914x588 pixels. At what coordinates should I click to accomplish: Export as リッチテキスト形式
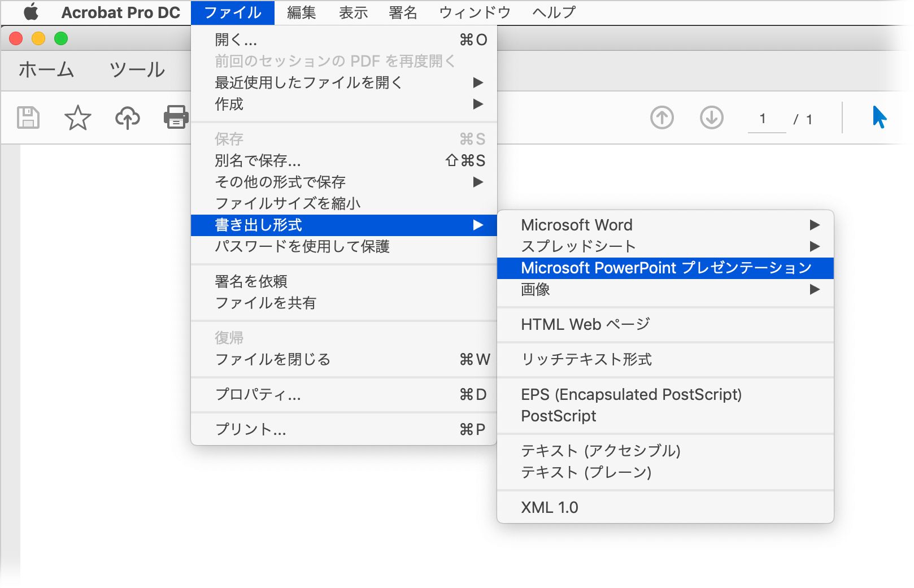[x=665, y=359]
